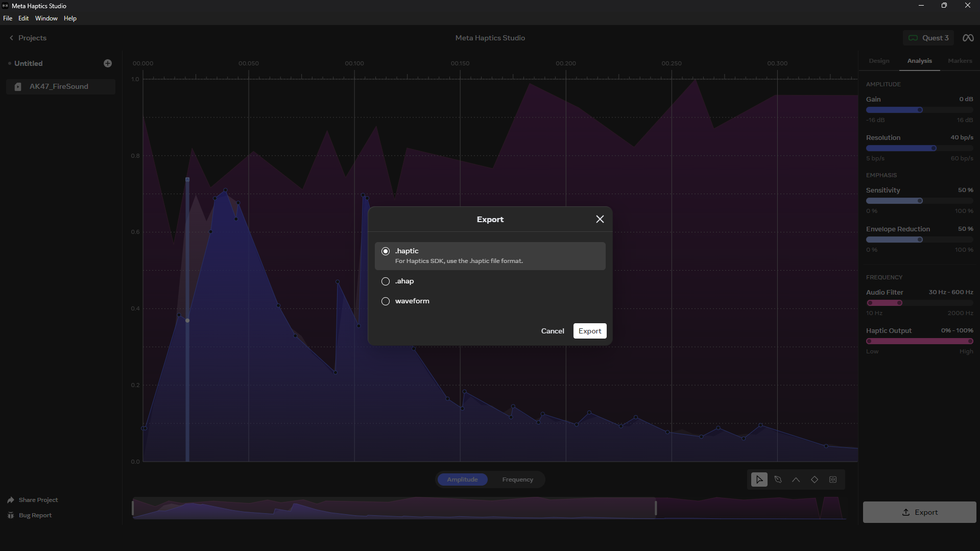Screen dimensions: 980x551
Task: Open the Share Project link
Action: point(38,500)
